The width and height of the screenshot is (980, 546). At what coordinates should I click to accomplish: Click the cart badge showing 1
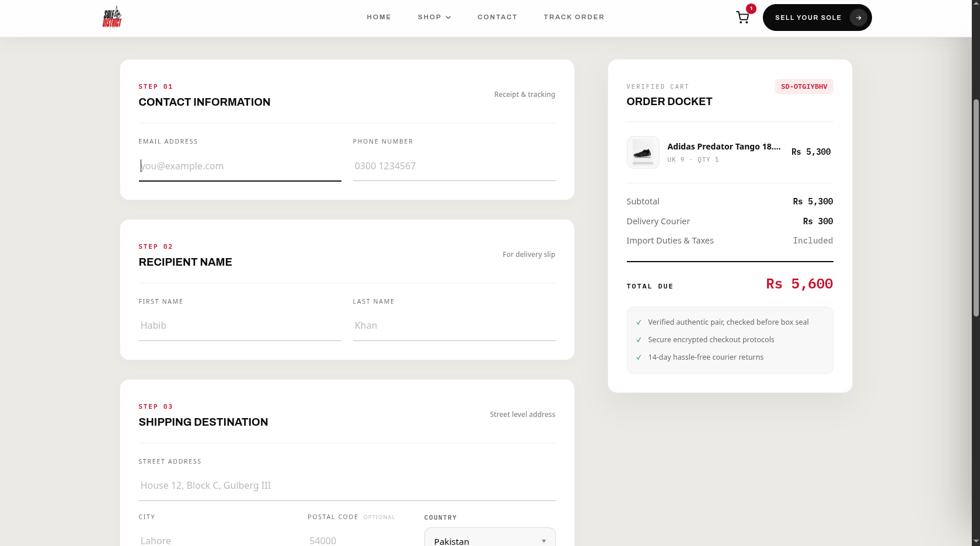click(751, 9)
